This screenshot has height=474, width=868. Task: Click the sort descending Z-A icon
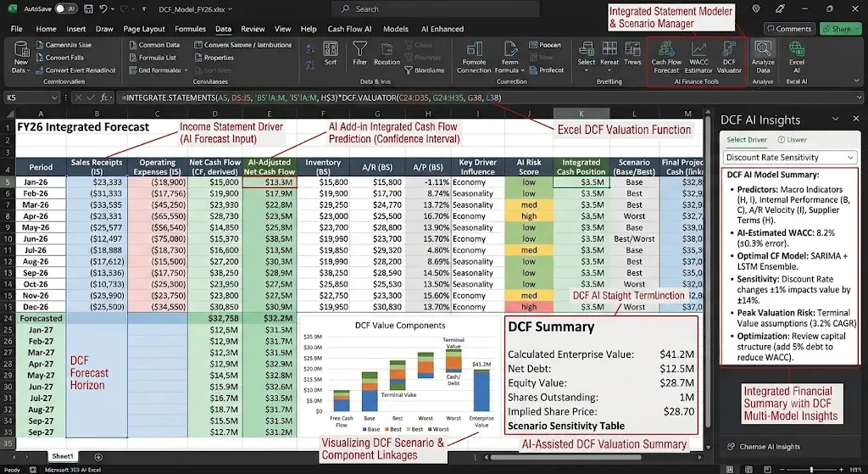point(310,65)
